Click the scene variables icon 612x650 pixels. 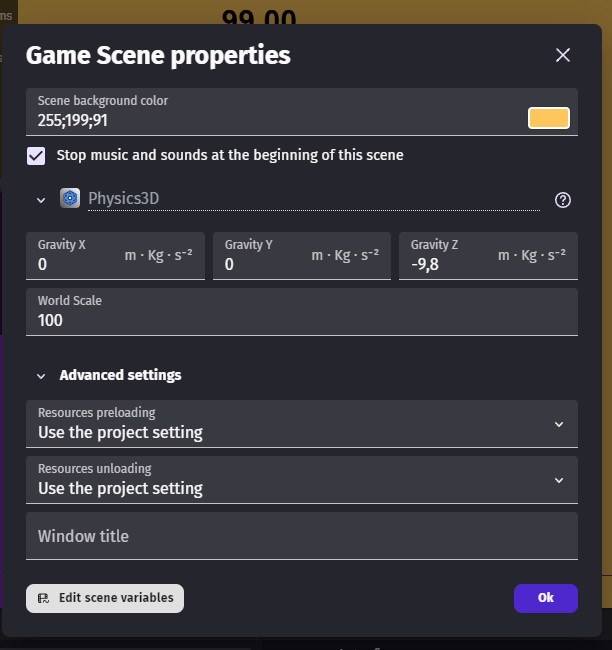[x=43, y=598]
